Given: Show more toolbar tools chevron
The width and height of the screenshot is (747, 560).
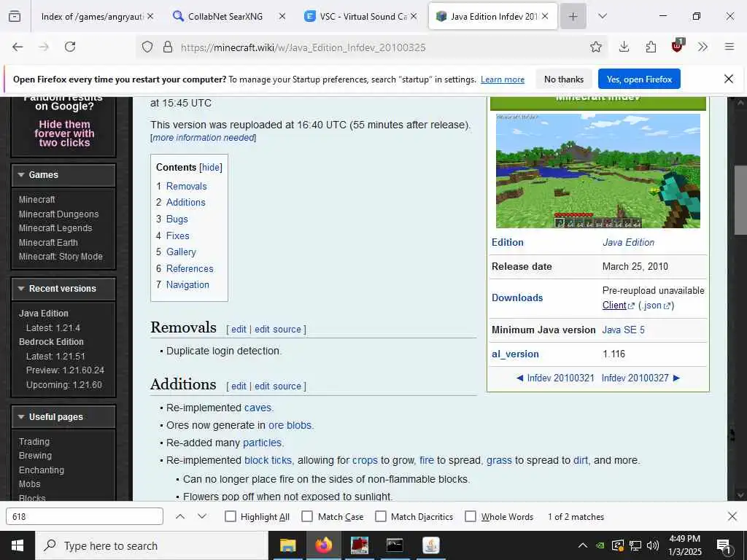Looking at the screenshot, I should (x=703, y=47).
